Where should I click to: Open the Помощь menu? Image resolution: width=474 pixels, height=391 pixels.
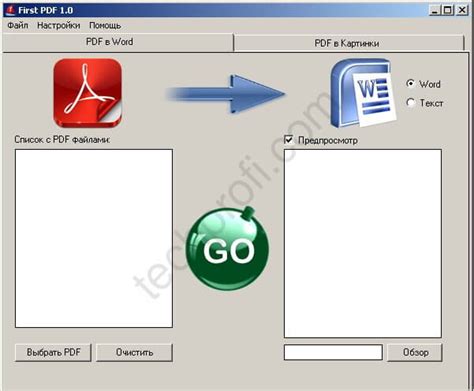(105, 25)
